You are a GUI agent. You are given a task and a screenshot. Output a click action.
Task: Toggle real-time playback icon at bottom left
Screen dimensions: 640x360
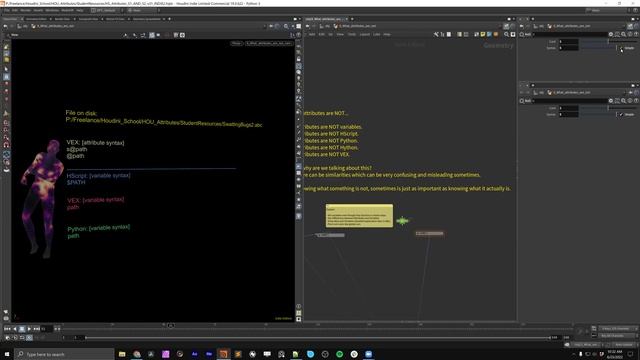(x=8, y=338)
